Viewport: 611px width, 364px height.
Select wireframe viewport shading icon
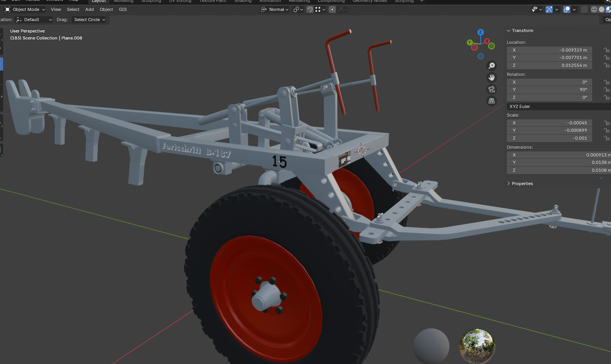594,9
